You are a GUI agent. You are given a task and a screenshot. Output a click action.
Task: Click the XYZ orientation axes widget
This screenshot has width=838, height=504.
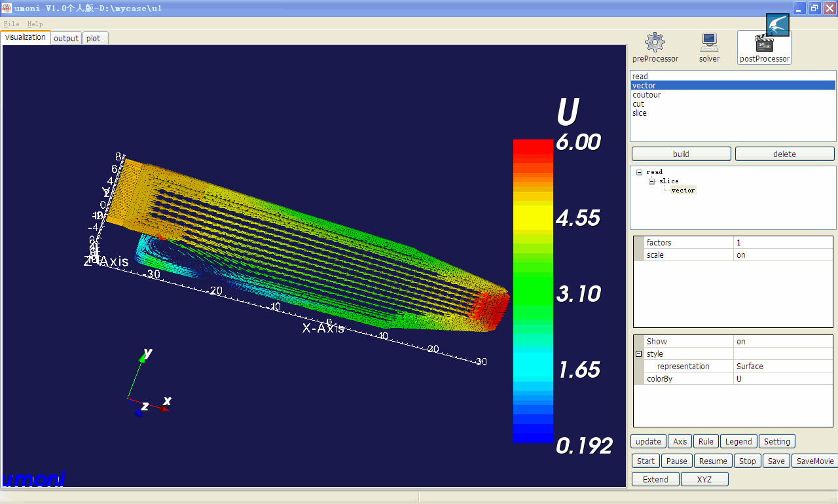click(x=148, y=387)
